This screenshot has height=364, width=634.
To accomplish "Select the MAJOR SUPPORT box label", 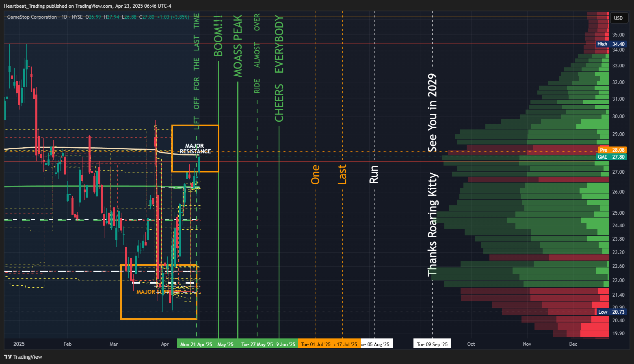I will pyautogui.click(x=158, y=292).
